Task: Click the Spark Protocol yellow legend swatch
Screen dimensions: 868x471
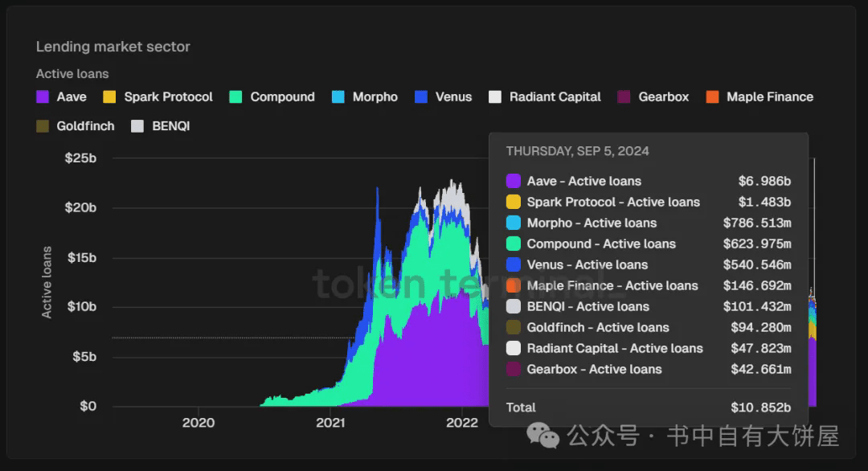Action: pyautogui.click(x=109, y=97)
